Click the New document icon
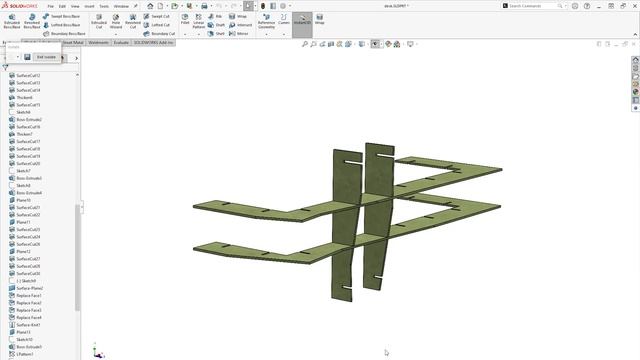The image size is (640, 360). coord(160,6)
